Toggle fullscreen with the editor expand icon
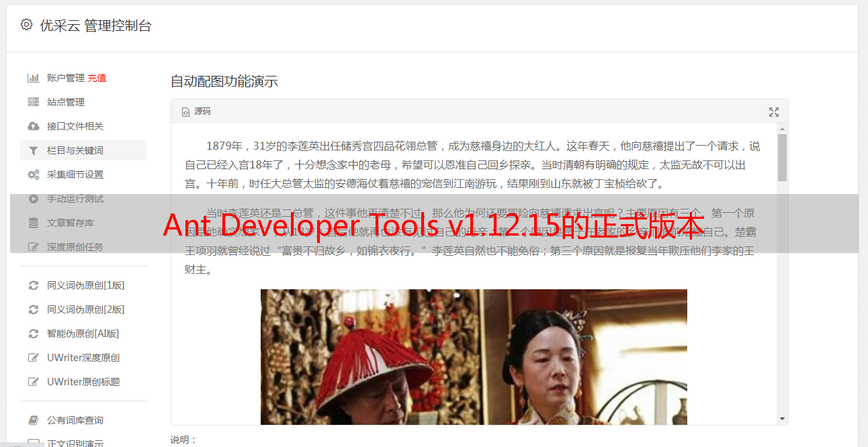The width and height of the screenshot is (868, 447). [x=774, y=112]
